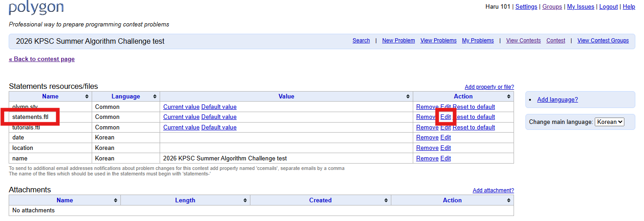Sort resources table by Action column
644x221 pixels.
point(463,97)
